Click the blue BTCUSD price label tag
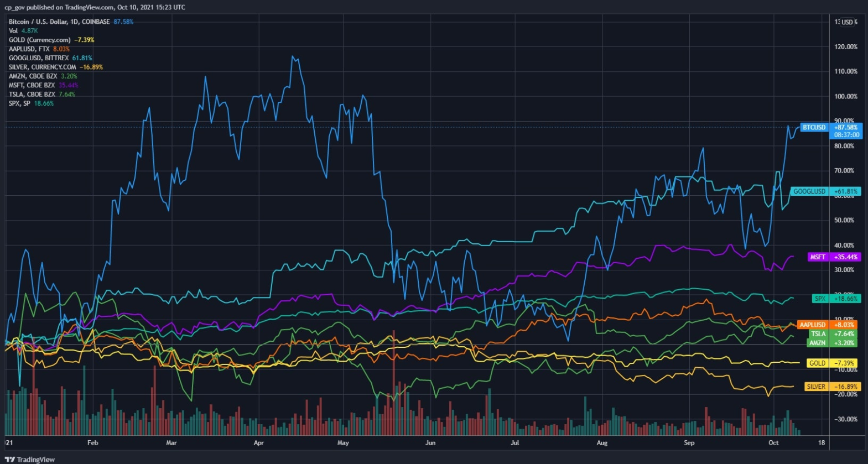 click(814, 127)
